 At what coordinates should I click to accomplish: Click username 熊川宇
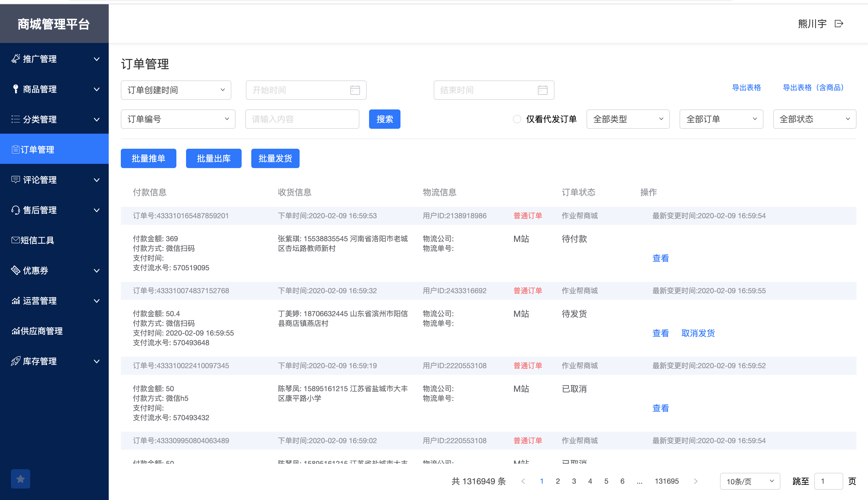coord(812,24)
